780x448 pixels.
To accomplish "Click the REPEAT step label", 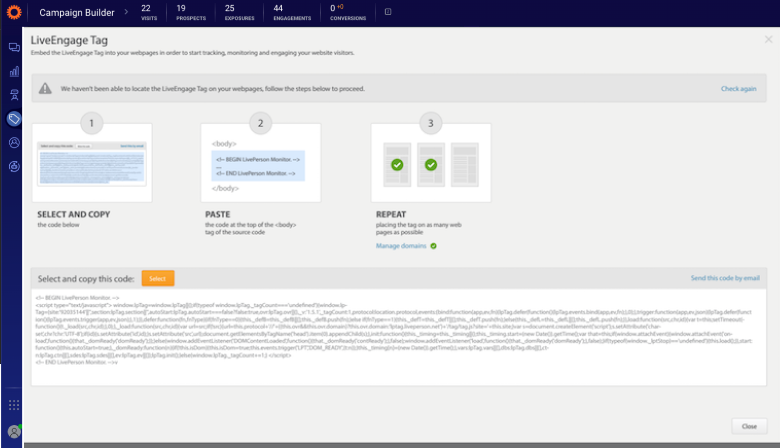I will [x=391, y=214].
